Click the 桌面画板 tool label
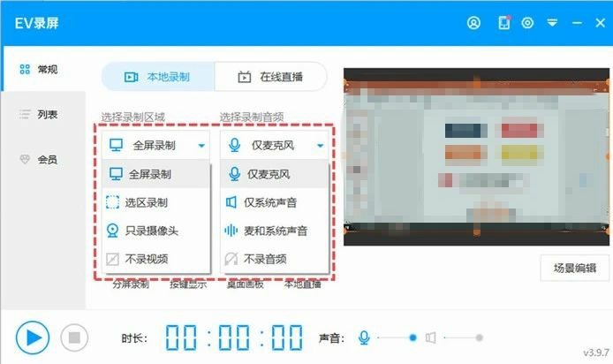 [x=246, y=284]
